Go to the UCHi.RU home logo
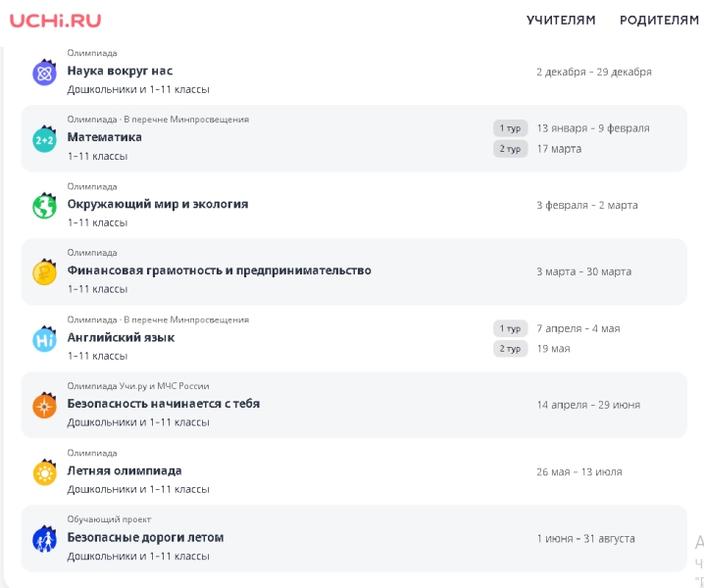704x588 pixels. (x=55, y=20)
